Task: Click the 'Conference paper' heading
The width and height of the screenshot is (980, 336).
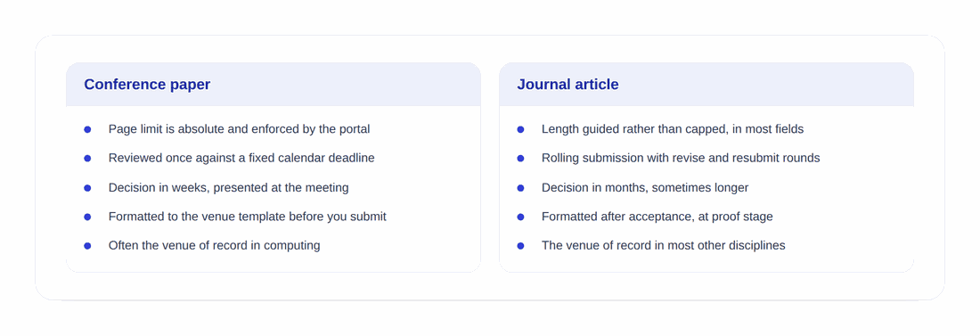Action: pos(147,85)
